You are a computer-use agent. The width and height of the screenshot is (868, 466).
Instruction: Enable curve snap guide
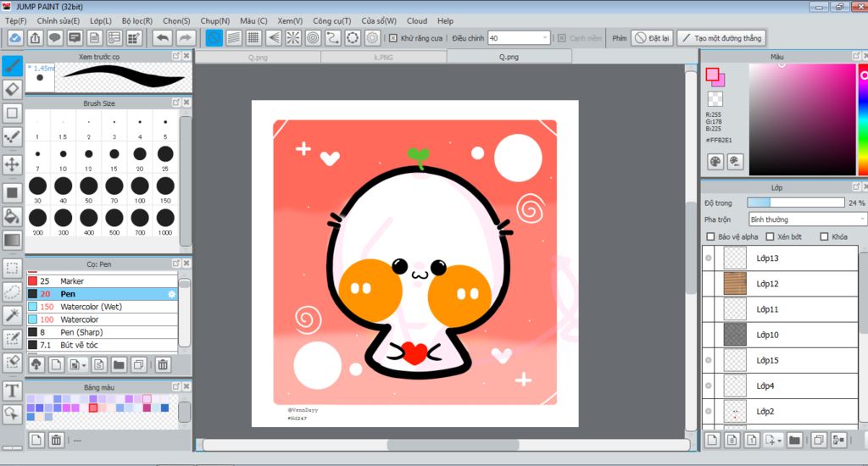pyautogui.click(x=332, y=38)
